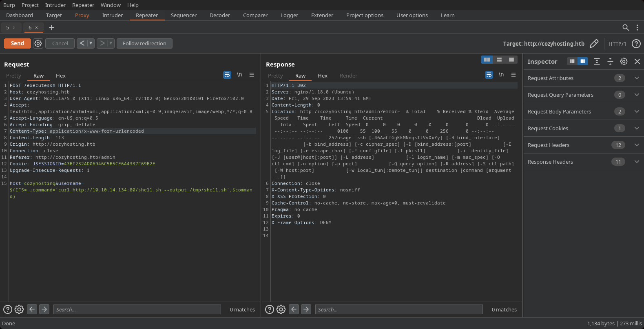Select side-by-side request/response layout
This screenshot has width=644, height=329.
pyautogui.click(x=487, y=60)
